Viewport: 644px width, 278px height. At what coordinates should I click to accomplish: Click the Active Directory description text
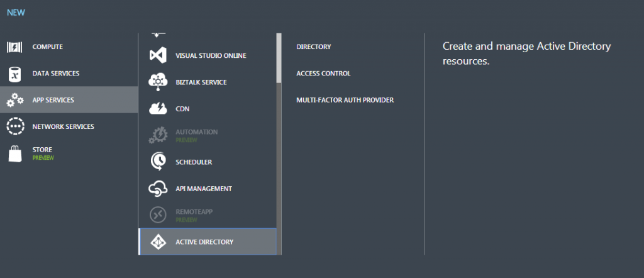pyautogui.click(x=527, y=54)
